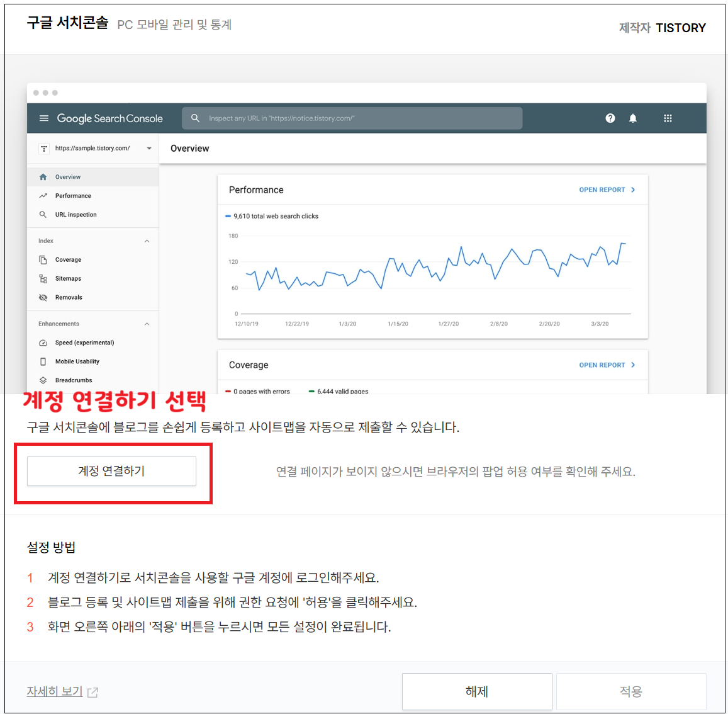This screenshot has width=728, height=714.
Task: Collapse the Index section chevron
Action: click(147, 241)
